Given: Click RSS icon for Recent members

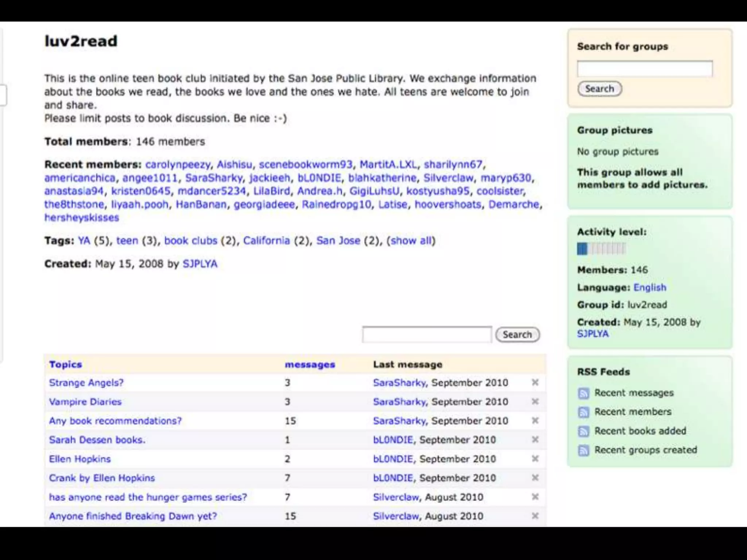Looking at the screenshot, I should coord(584,412).
